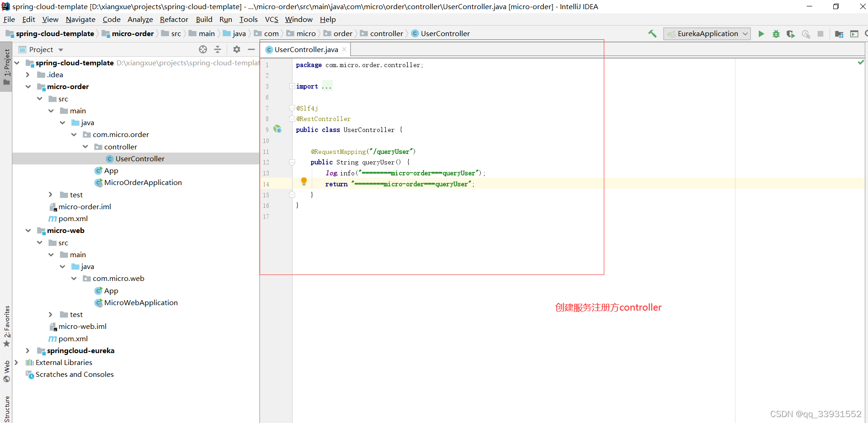Hide the Project panel with minus icon
This screenshot has width=868, height=423.
[x=251, y=49]
